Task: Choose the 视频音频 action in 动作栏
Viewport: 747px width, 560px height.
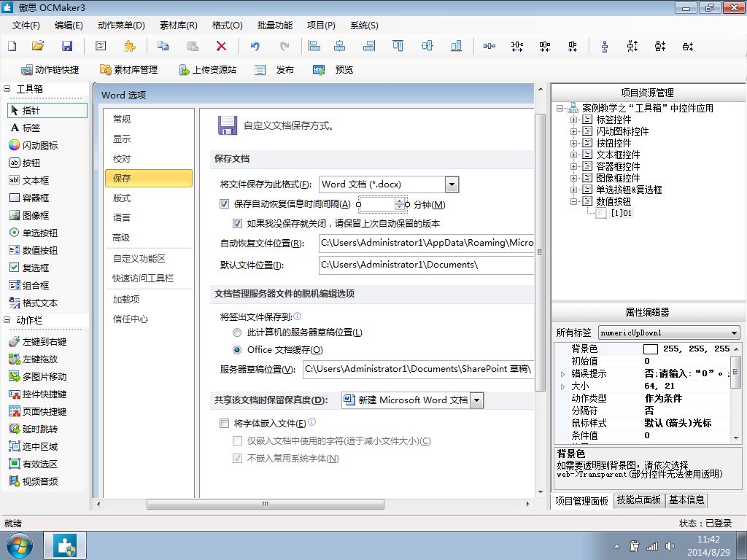Action: coord(39,481)
